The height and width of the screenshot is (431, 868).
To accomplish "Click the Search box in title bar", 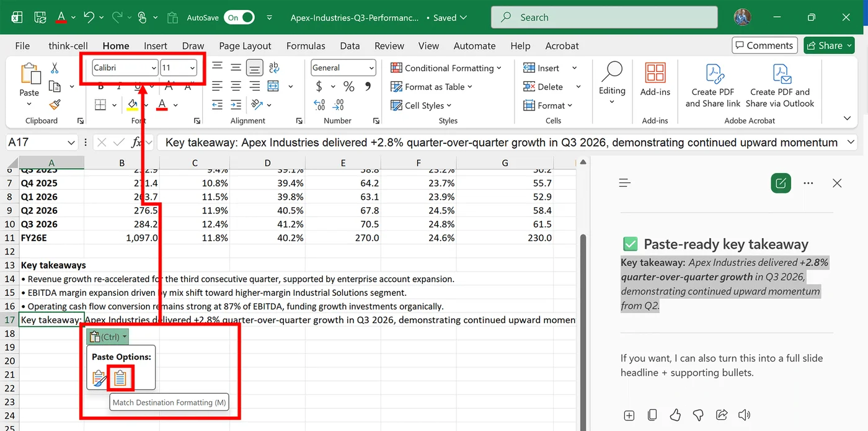I will [604, 17].
